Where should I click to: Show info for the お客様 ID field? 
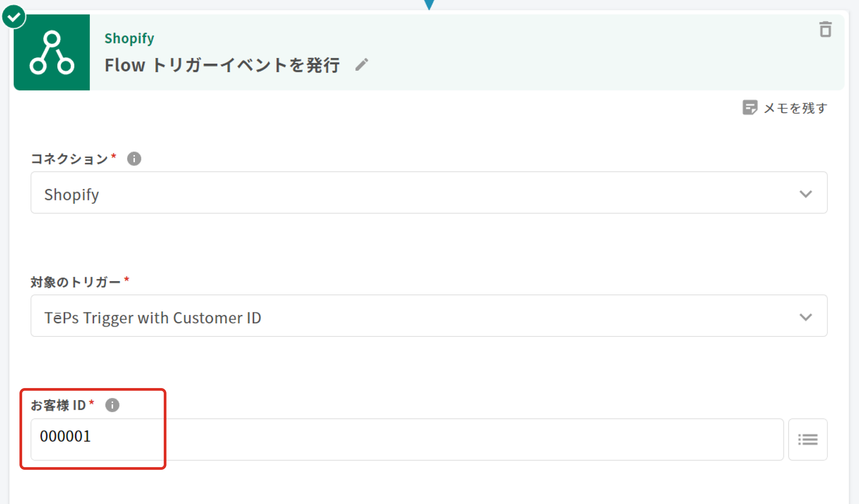click(112, 405)
